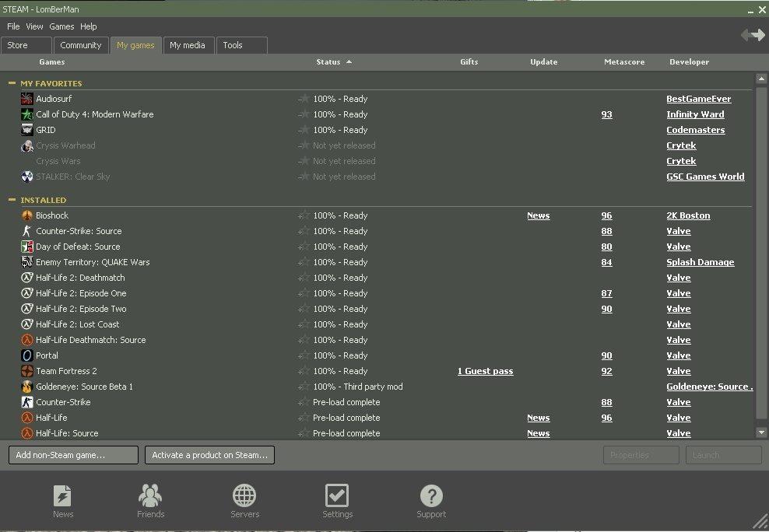Click the Bioshock game icon
Screen dimensions: 769x532
pyautogui.click(x=27, y=215)
